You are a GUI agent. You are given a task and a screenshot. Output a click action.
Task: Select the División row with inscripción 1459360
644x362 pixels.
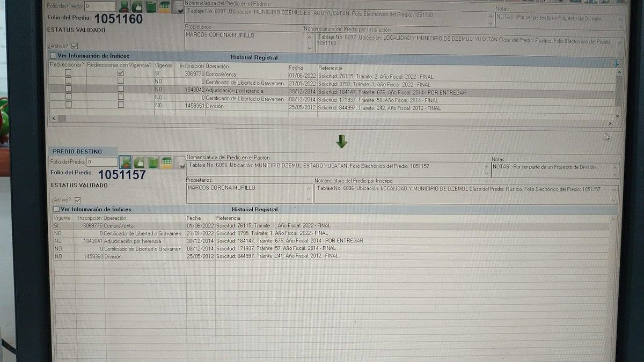(331, 256)
